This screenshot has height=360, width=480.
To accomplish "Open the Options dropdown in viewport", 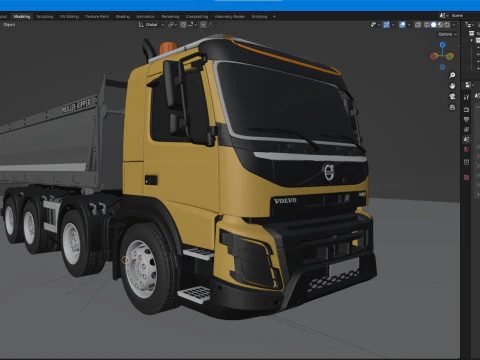I will 447,34.
